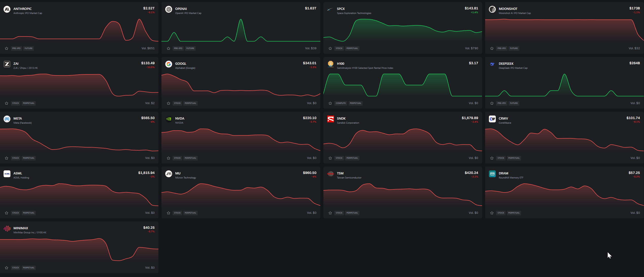Click the OpenAI logo icon
644x277 pixels.
169,9
